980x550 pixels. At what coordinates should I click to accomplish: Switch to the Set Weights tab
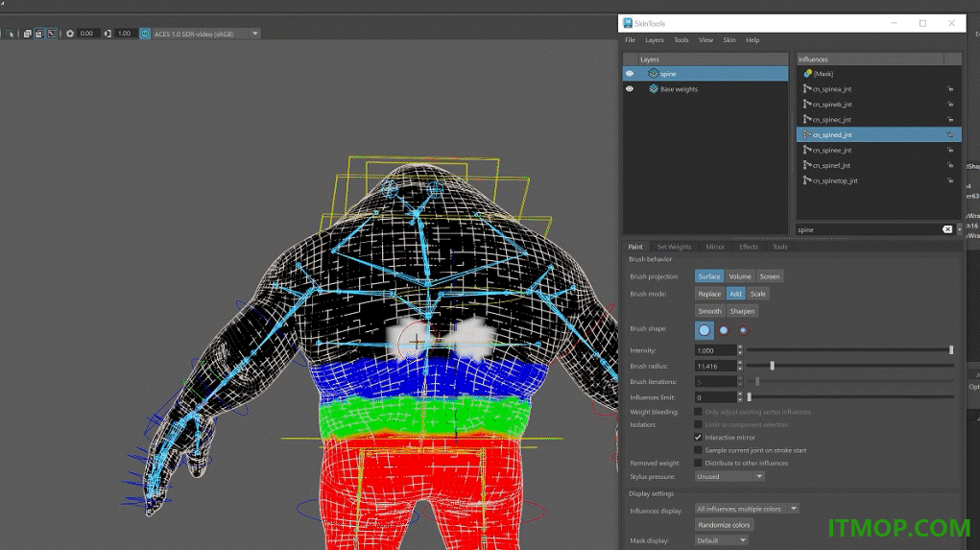coord(674,247)
